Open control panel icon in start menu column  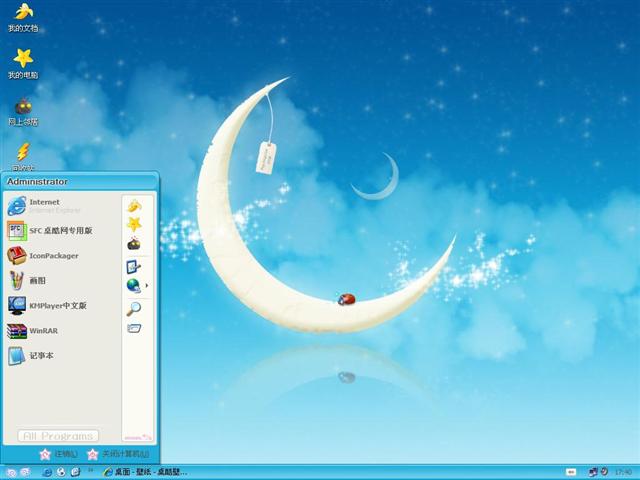click(x=133, y=267)
